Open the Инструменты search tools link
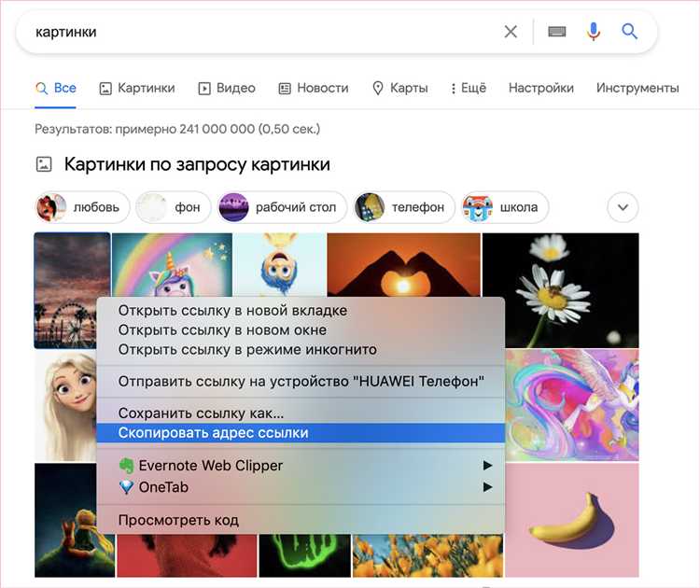The height and width of the screenshot is (588, 700). [x=637, y=88]
